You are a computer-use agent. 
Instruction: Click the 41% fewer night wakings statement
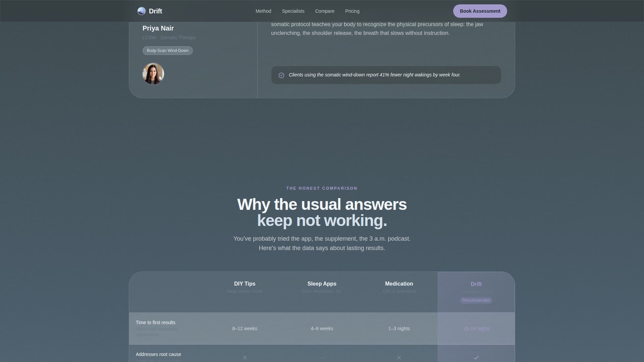(375, 75)
